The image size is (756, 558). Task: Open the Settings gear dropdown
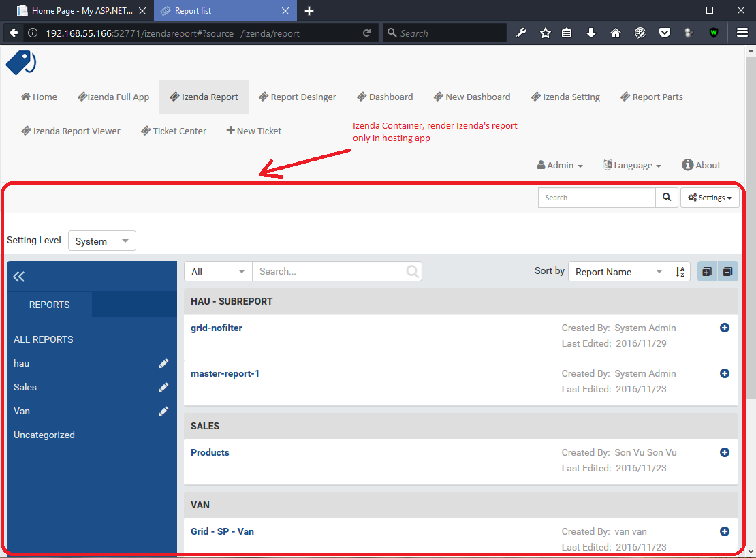[710, 198]
